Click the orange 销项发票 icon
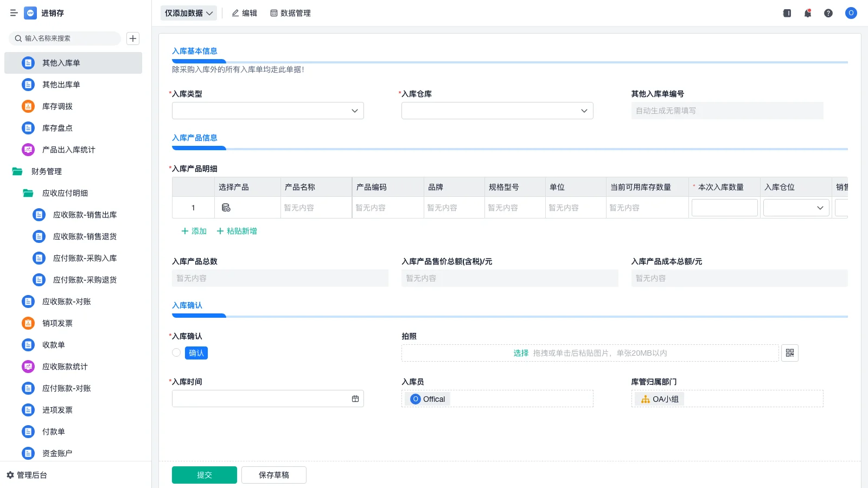868x488 pixels. [x=28, y=323]
